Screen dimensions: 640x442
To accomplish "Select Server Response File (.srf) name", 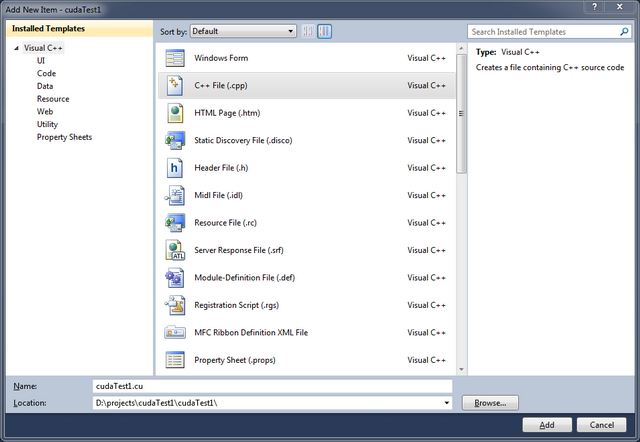I will click(x=239, y=250).
